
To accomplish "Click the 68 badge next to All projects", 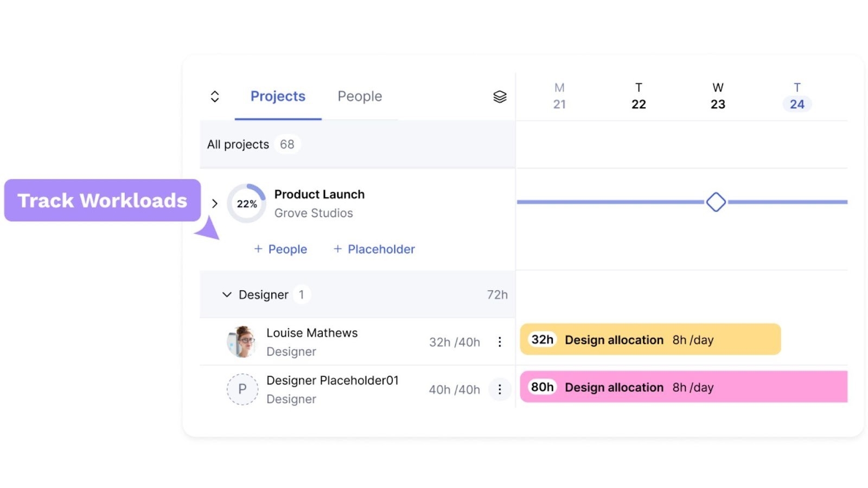I will (x=287, y=144).
